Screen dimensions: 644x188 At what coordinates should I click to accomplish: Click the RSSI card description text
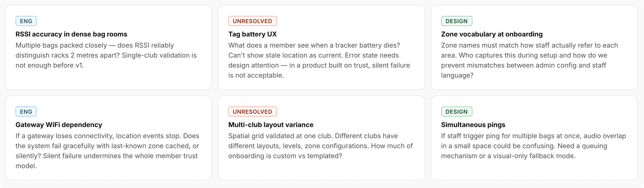point(106,55)
